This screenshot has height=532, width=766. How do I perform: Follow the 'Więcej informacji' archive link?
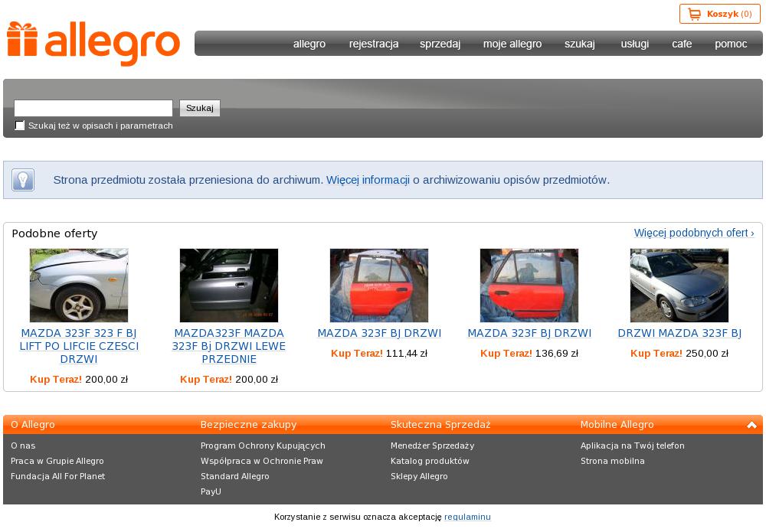pyautogui.click(x=368, y=180)
